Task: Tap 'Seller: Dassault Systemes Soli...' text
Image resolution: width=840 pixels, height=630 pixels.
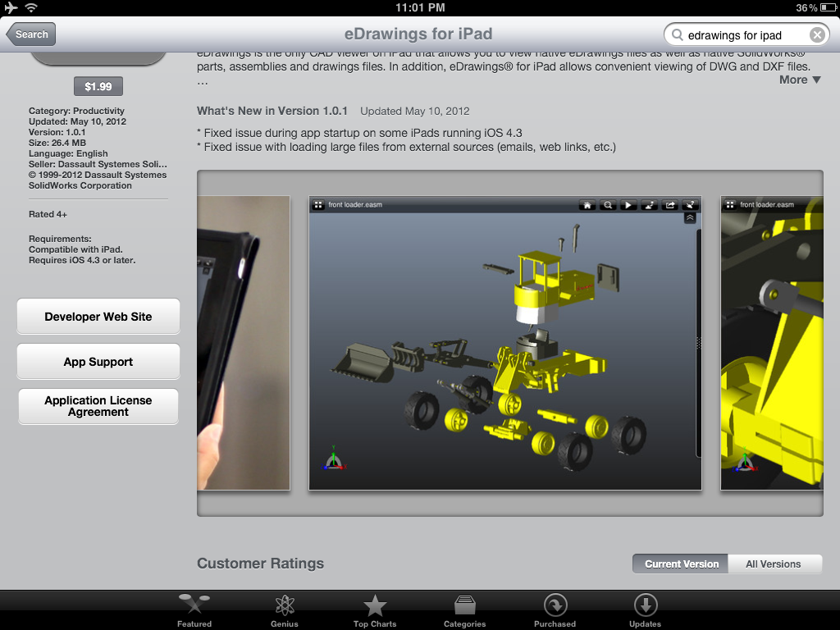Action: [x=98, y=164]
